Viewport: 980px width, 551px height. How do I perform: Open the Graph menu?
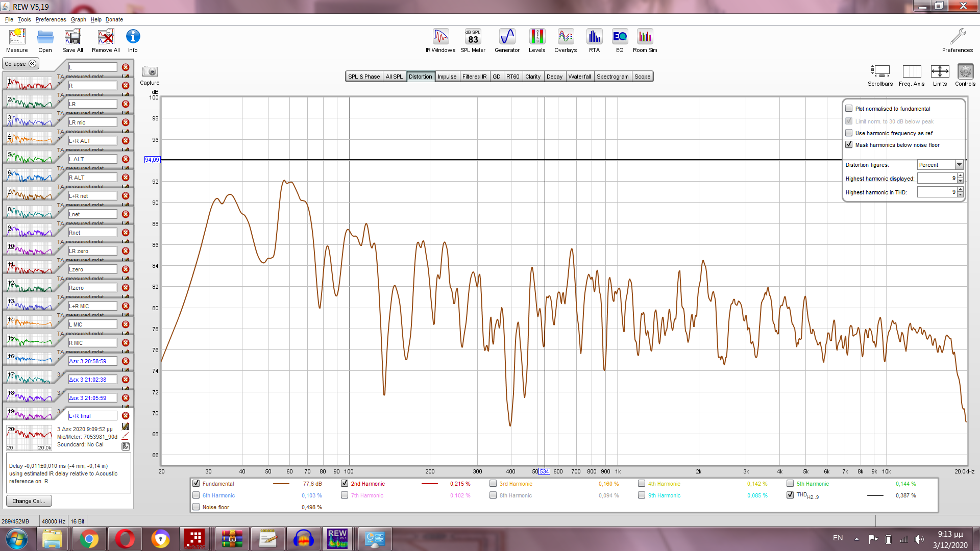tap(78, 19)
